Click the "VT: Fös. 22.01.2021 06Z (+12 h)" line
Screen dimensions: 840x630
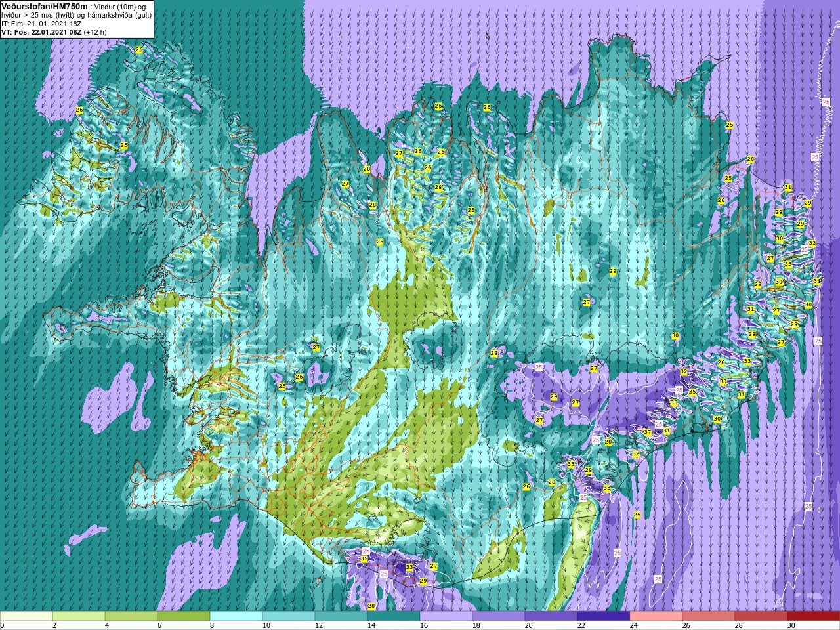(x=54, y=31)
